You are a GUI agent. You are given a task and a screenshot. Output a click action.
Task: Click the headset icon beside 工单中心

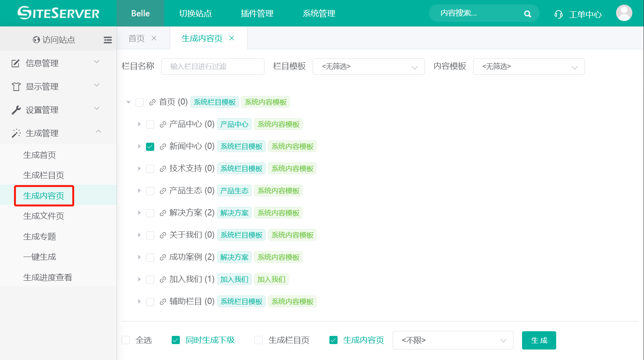point(558,14)
